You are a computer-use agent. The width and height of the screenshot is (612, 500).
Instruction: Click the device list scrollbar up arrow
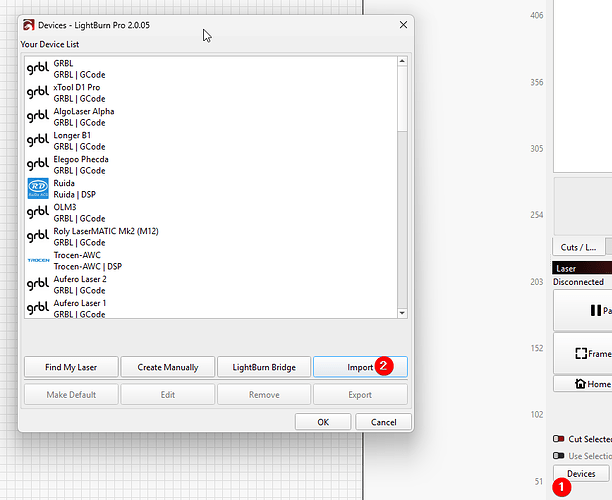point(402,63)
